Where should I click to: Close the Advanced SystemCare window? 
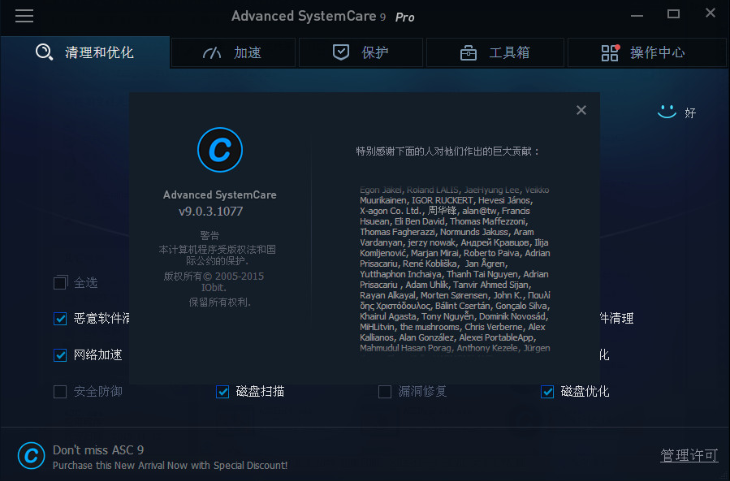click(710, 13)
